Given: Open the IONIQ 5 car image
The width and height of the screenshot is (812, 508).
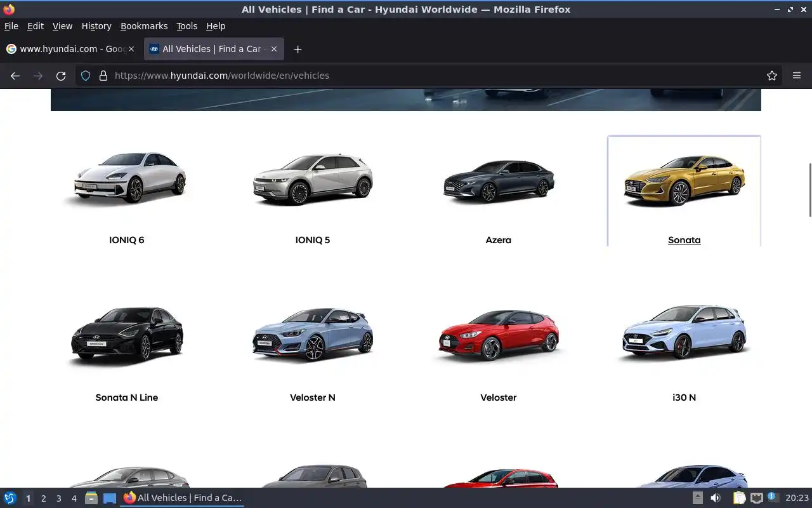Looking at the screenshot, I should tap(313, 178).
